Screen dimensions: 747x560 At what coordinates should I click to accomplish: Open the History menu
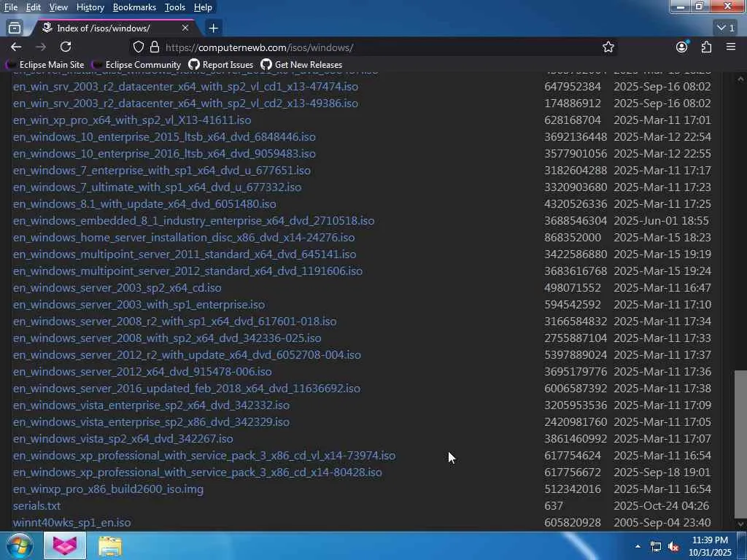pyautogui.click(x=90, y=7)
